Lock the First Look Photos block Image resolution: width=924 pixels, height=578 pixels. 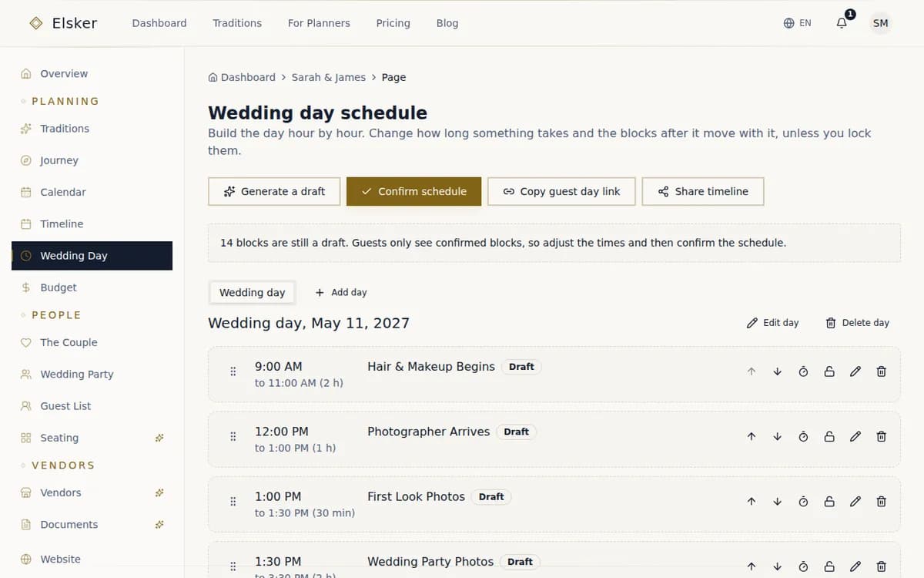click(829, 501)
